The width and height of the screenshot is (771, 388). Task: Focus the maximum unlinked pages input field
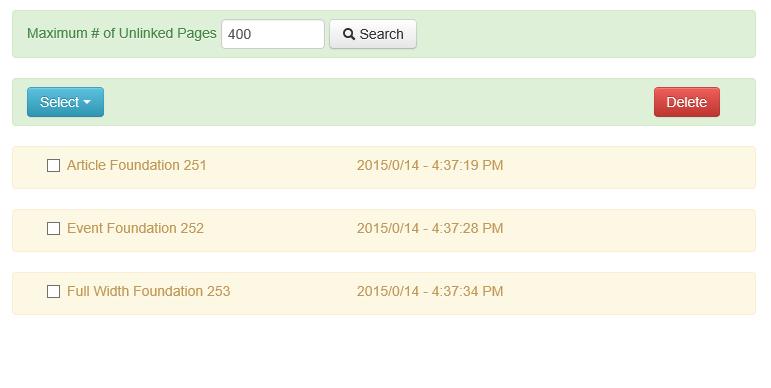273,34
